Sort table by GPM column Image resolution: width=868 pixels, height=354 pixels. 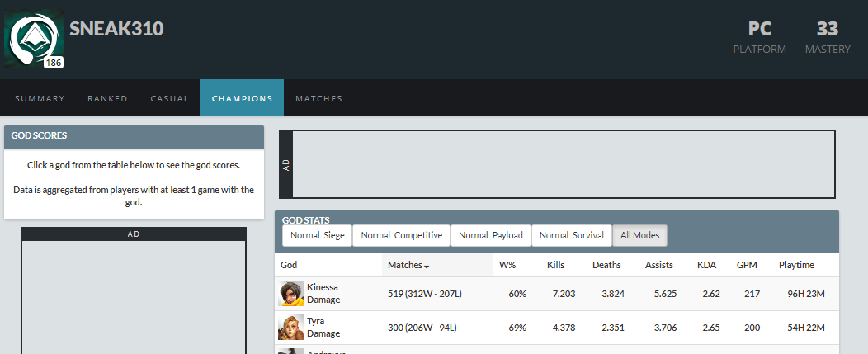click(747, 265)
